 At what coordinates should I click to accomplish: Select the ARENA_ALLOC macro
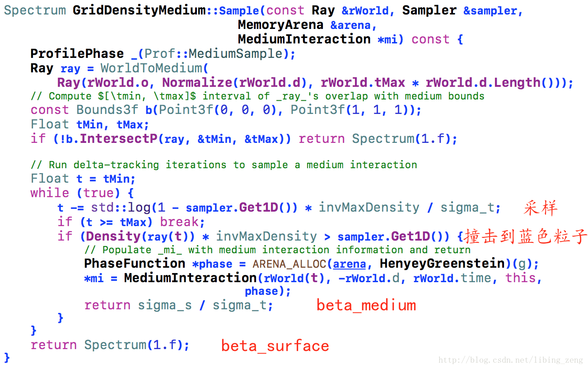pyautogui.click(x=290, y=264)
